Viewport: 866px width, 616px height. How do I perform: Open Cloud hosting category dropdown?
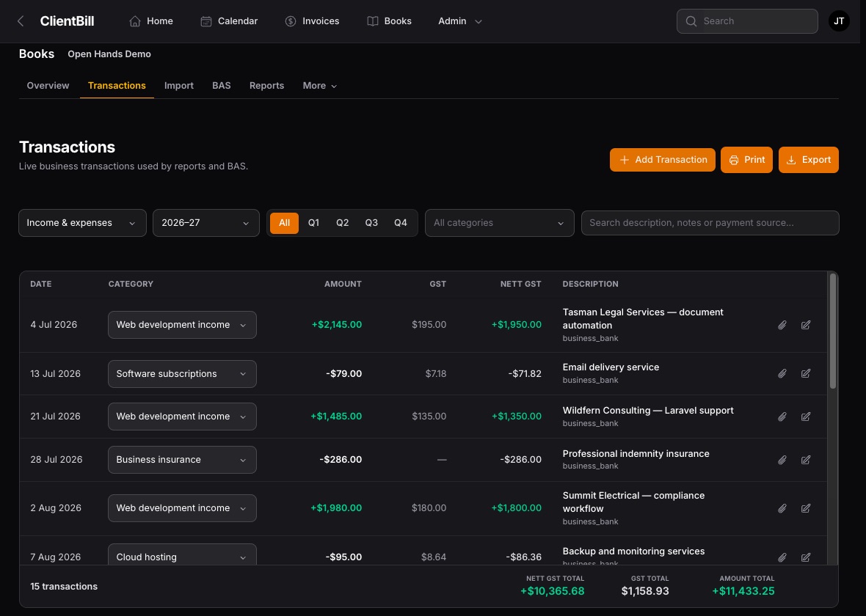click(x=182, y=554)
